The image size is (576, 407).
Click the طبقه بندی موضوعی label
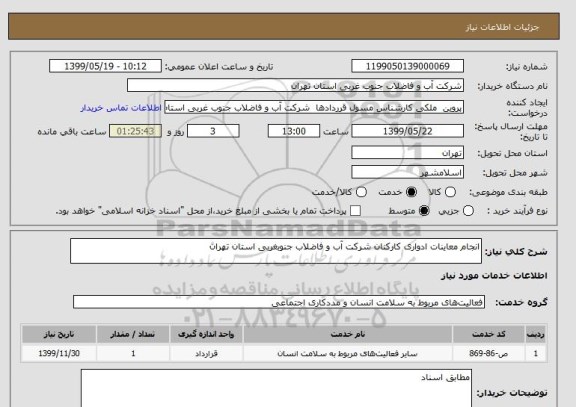pos(508,192)
